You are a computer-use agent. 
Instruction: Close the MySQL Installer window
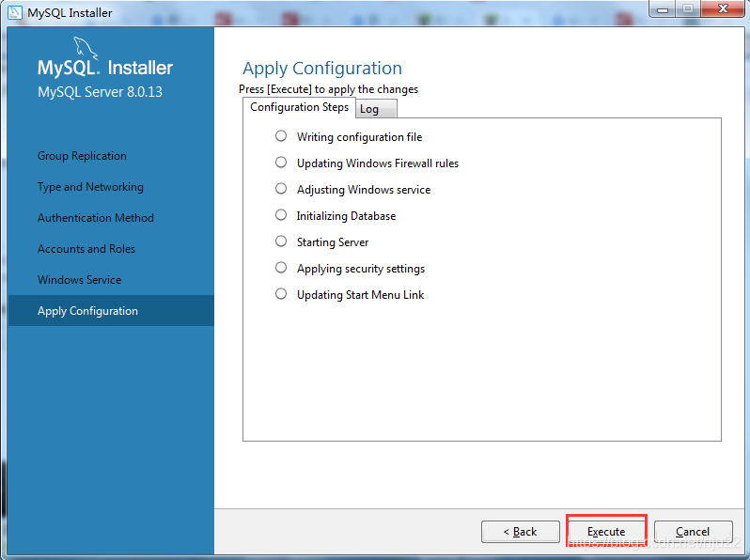tap(723, 9)
